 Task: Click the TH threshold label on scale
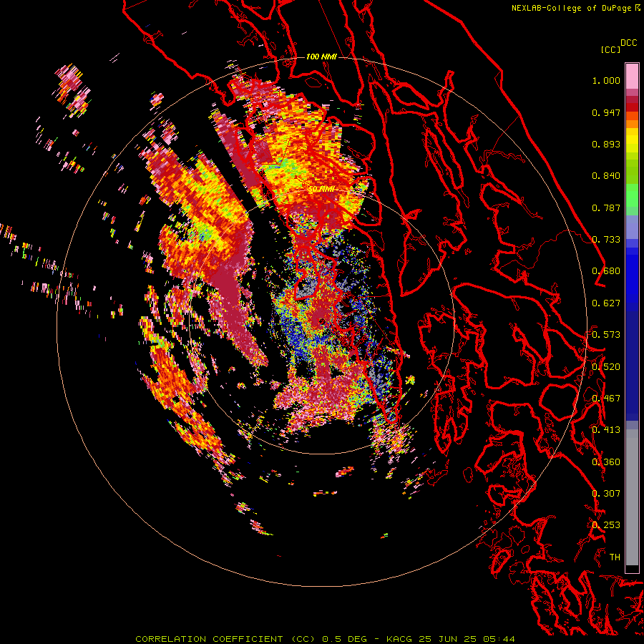click(615, 557)
